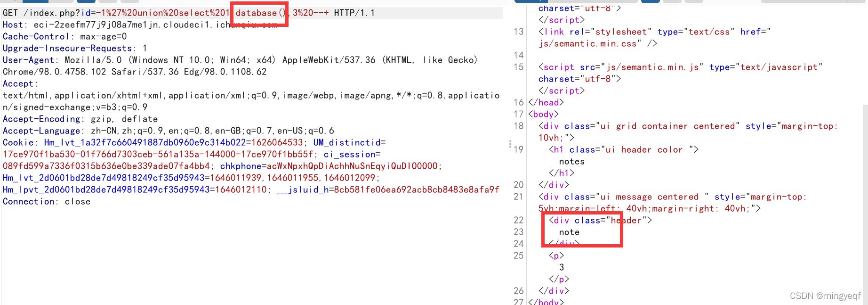868x305 pixels.
Task: Click the __jsluid_h cookie name
Action: pyautogui.click(x=303, y=190)
